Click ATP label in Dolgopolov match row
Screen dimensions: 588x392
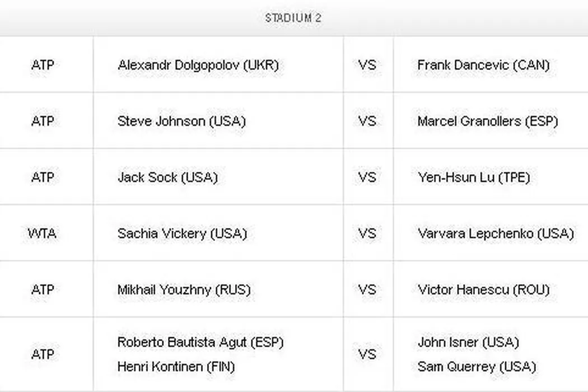pos(43,65)
